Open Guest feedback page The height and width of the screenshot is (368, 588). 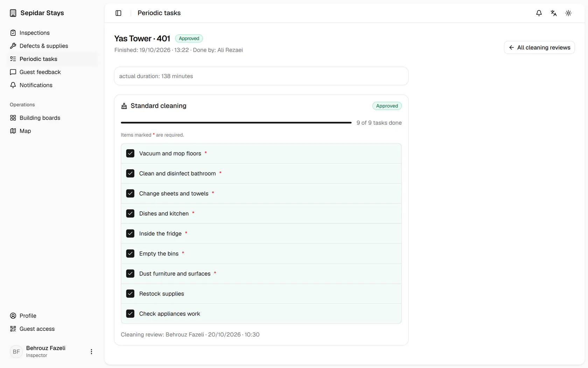52,72
